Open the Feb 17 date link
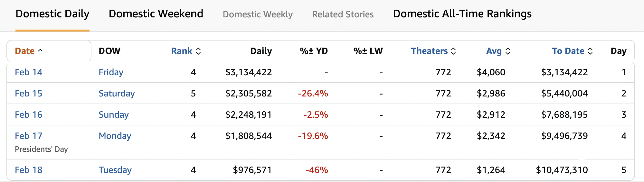 pyautogui.click(x=29, y=136)
